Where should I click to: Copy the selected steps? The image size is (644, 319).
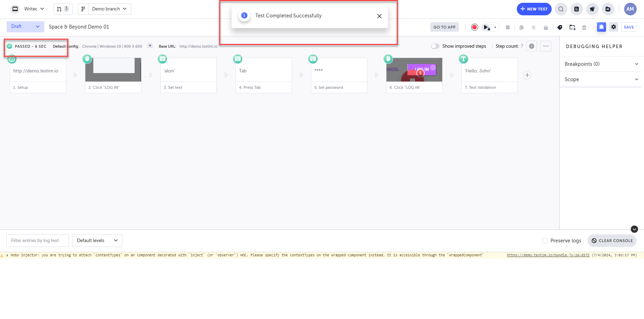[x=521, y=27]
